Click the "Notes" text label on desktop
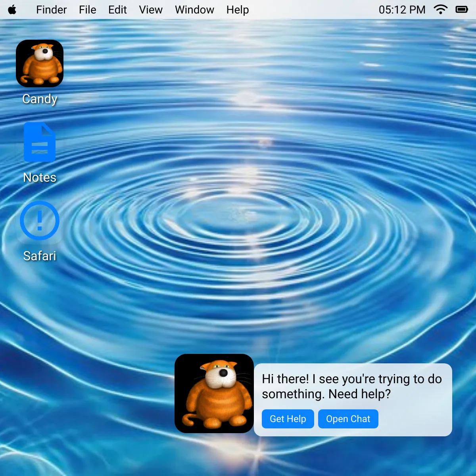This screenshot has height=476, width=476. (x=40, y=177)
